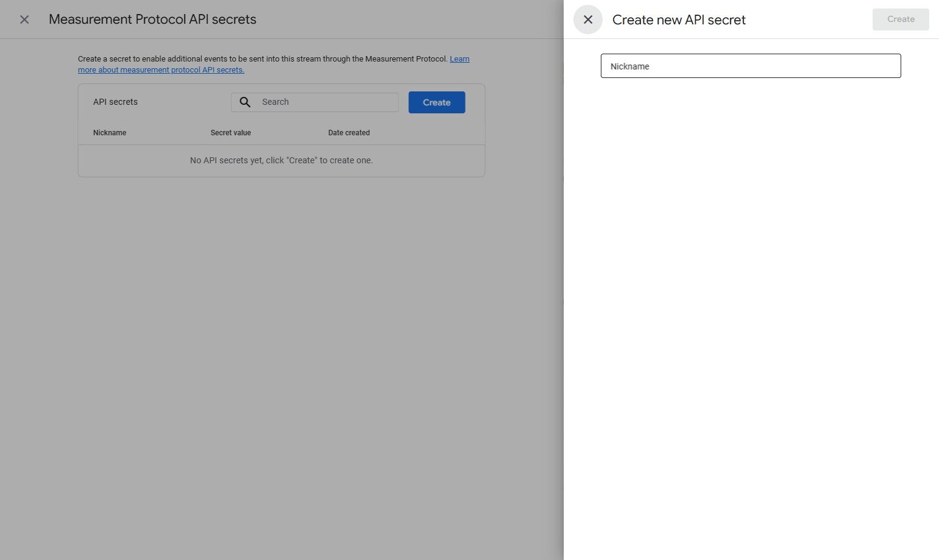The width and height of the screenshot is (939, 560).
Task: Click the blue Create button for API secrets
Action: [436, 102]
